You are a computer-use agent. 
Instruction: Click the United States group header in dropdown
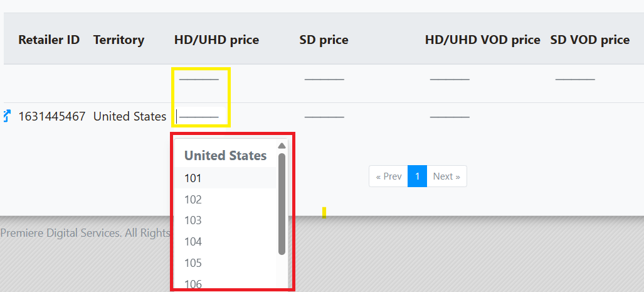tap(226, 156)
